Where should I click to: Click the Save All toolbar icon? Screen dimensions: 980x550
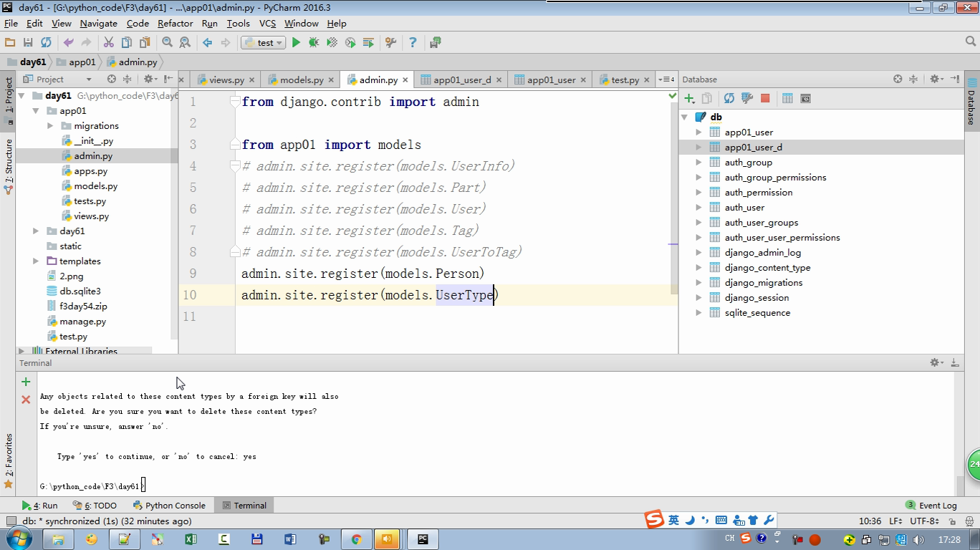coord(28,43)
